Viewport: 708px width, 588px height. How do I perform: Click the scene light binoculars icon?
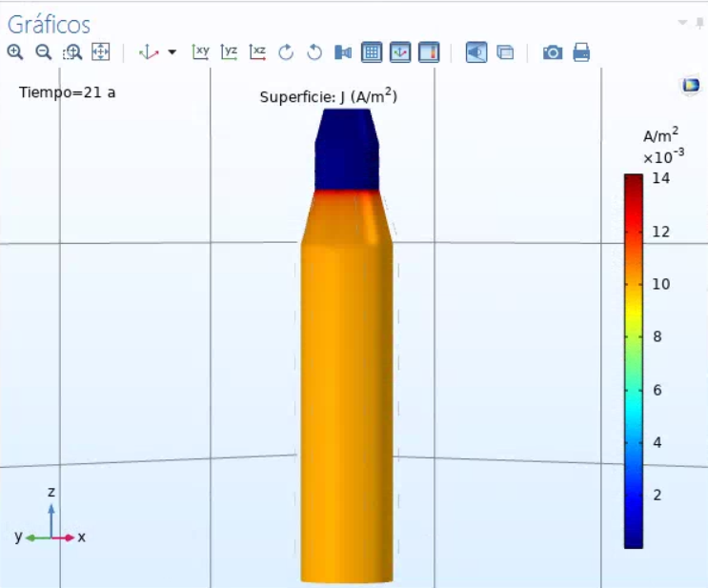pyautogui.click(x=343, y=52)
